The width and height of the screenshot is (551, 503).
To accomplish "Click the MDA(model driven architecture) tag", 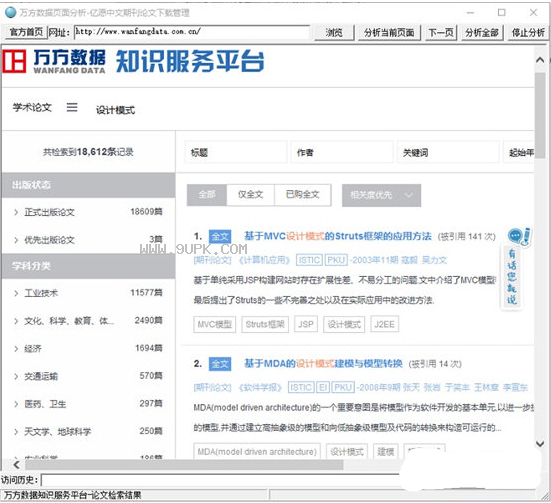I will (257, 451).
